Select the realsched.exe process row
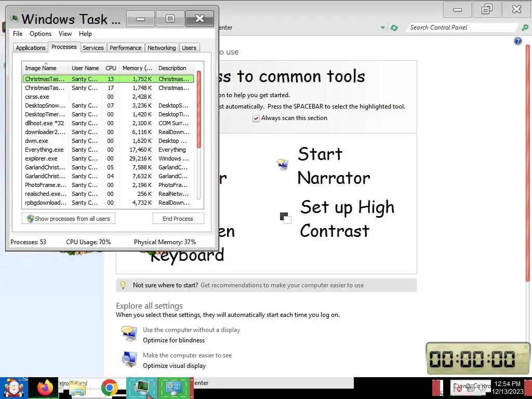The height and width of the screenshot is (399, 532). pos(108,194)
